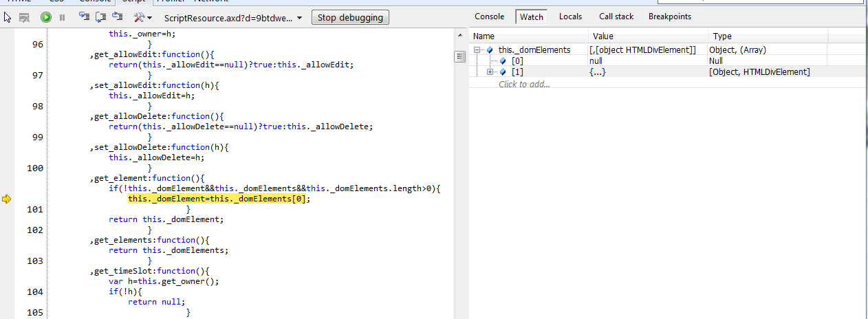The image size is (868, 319).
Task: Click the Name column header
Action: pos(529,36)
